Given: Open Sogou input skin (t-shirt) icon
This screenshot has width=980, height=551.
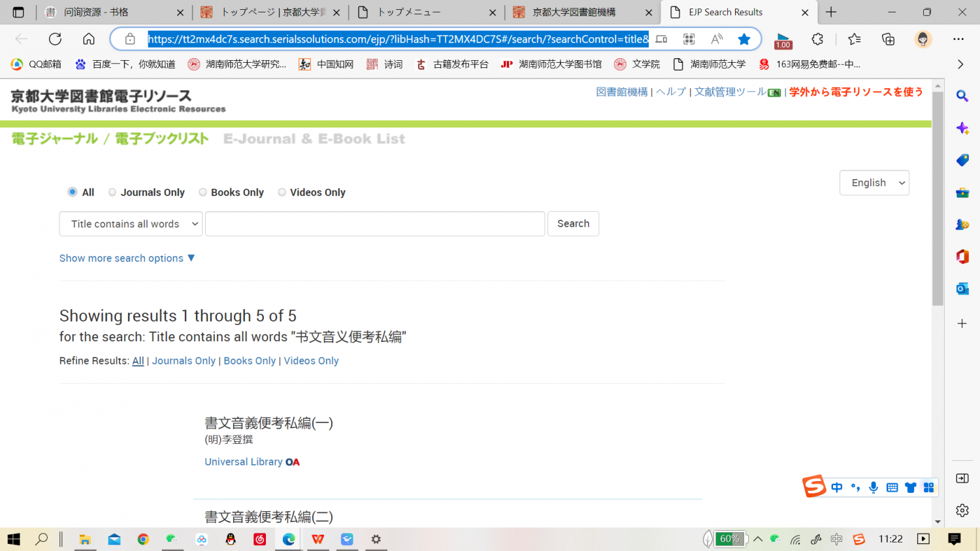Looking at the screenshot, I should coord(910,487).
